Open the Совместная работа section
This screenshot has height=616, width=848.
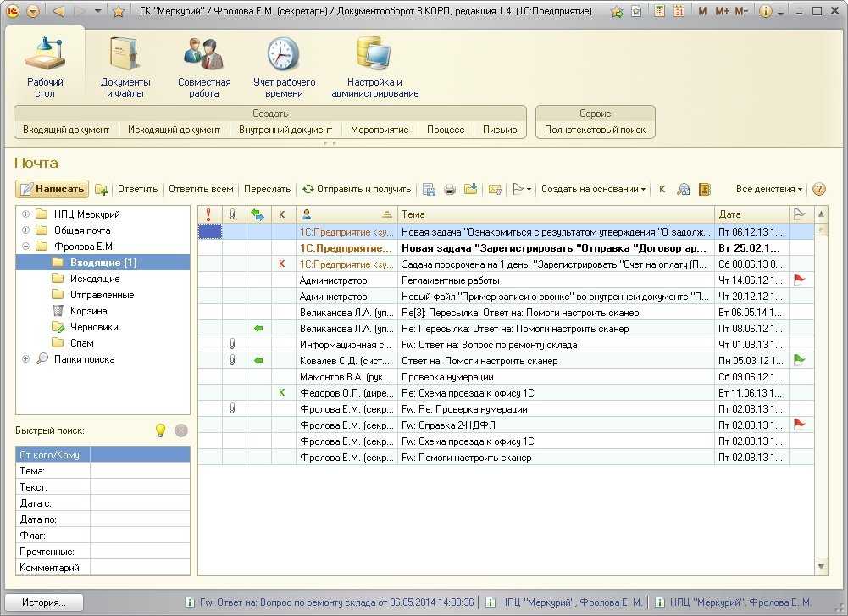click(203, 67)
